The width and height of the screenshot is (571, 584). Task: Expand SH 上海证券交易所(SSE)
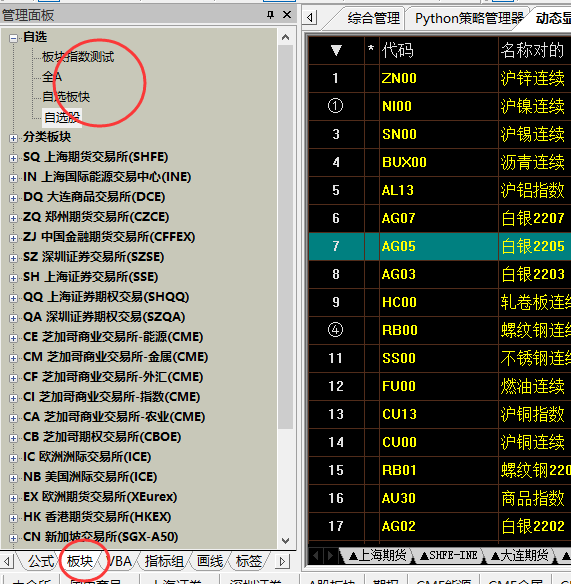[x=13, y=278]
